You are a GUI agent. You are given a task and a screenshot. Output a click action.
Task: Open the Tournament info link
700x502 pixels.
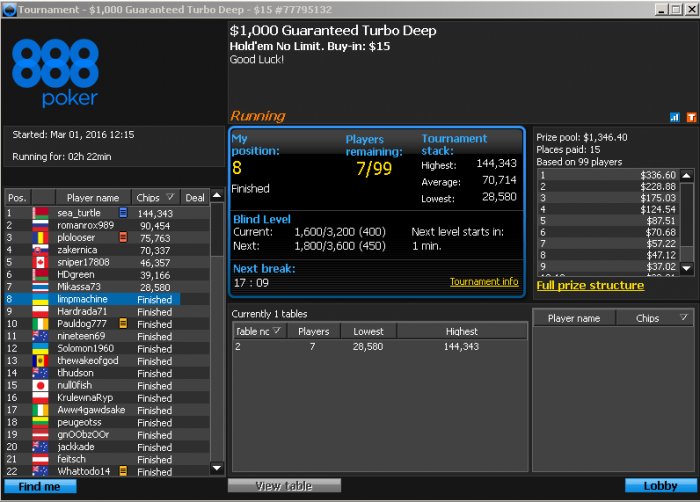pyautogui.click(x=484, y=282)
